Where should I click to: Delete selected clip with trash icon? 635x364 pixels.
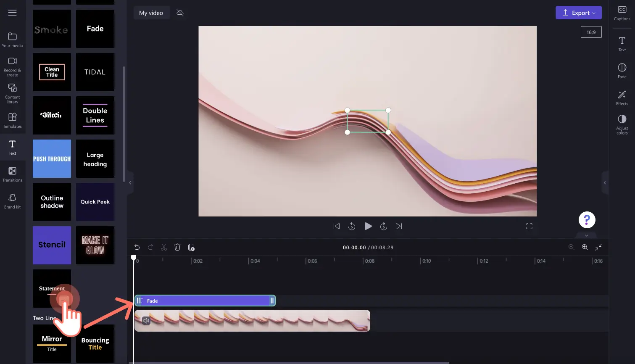click(x=177, y=247)
